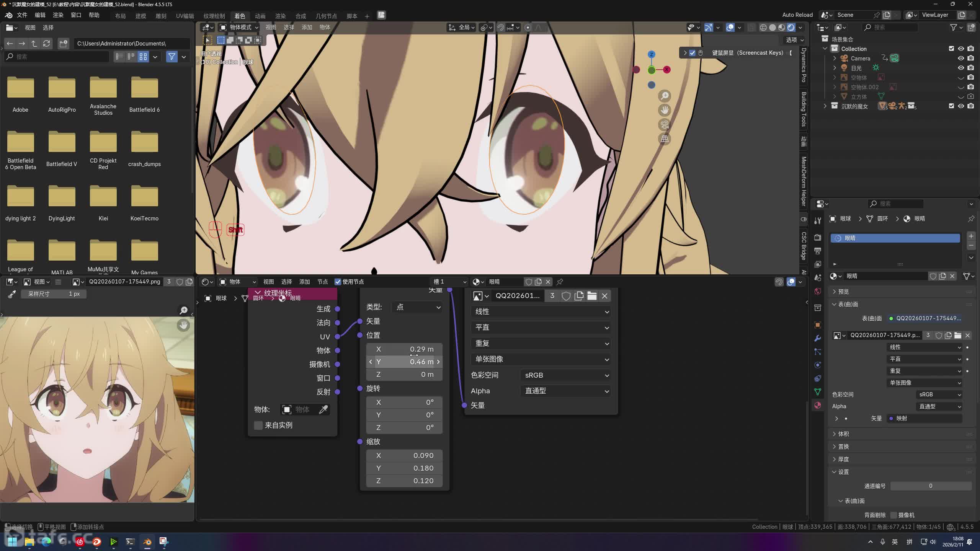Toggle the perspective/orthographic grid gizmo

[x=665, y=139]
